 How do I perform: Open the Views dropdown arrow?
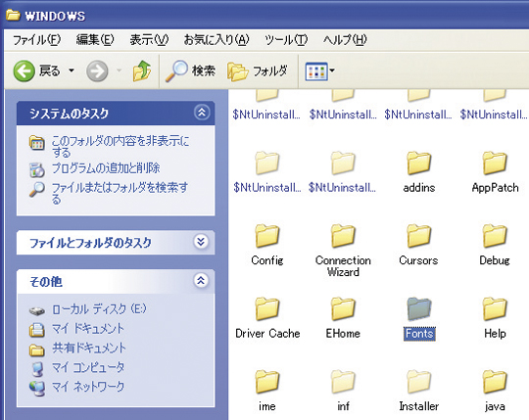[332, 70]
